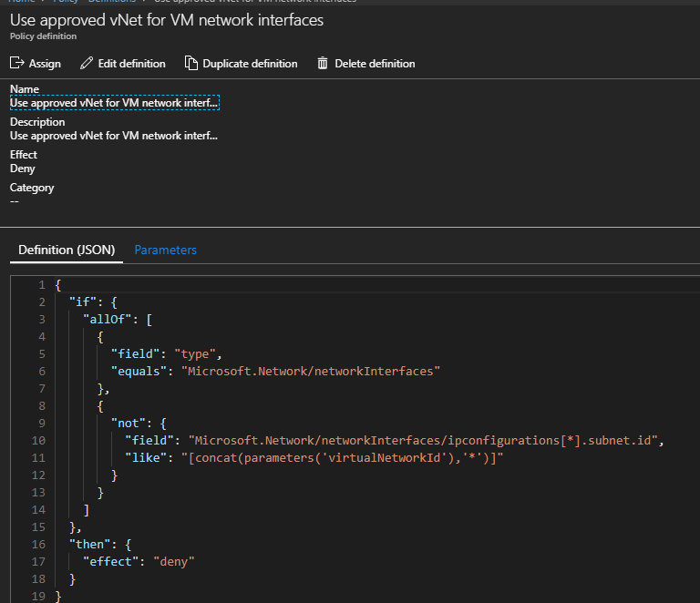Image resolution: width=700 pixels, height=603 pixels.
Task: Click the "Microsoft.Network/networkInterfaces" equals value
Action: [x=311, y=371]
